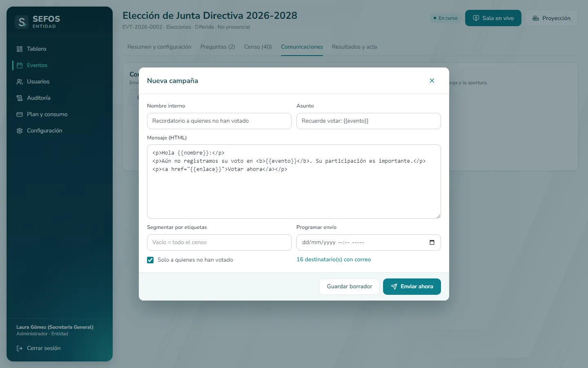The image size is (588, 368).
Task: Click the Segmentar por etiquetas field
Action: click(x=219, y=242)
